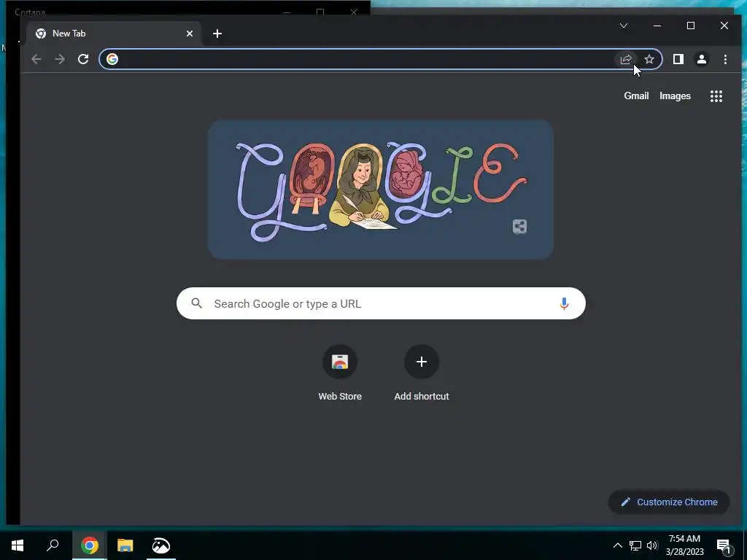Open the network status tray icon
This screenshot has height=560, width=747.
click(635, 545)
